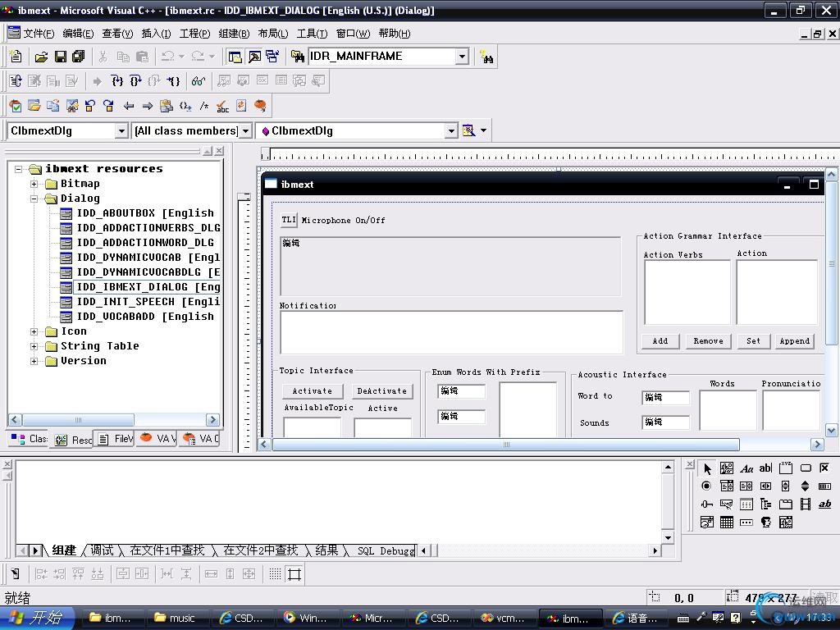Select the Radio Button control tool

pos(706,486)
